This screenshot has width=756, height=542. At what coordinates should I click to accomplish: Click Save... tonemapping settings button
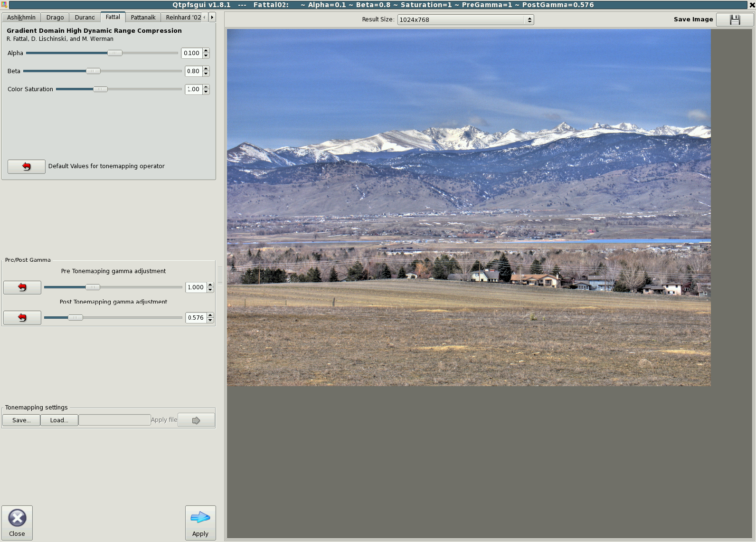tap(21, 420)
